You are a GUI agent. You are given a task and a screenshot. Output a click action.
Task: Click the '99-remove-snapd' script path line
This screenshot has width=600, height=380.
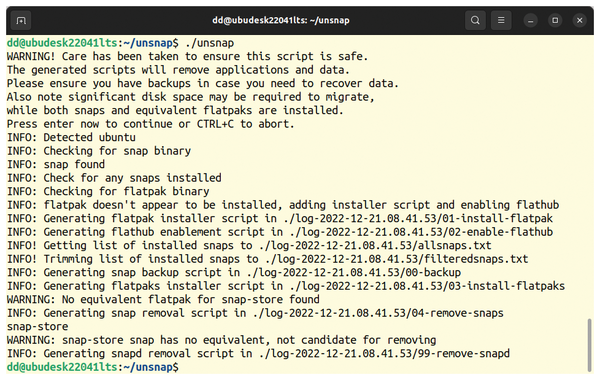258,354
